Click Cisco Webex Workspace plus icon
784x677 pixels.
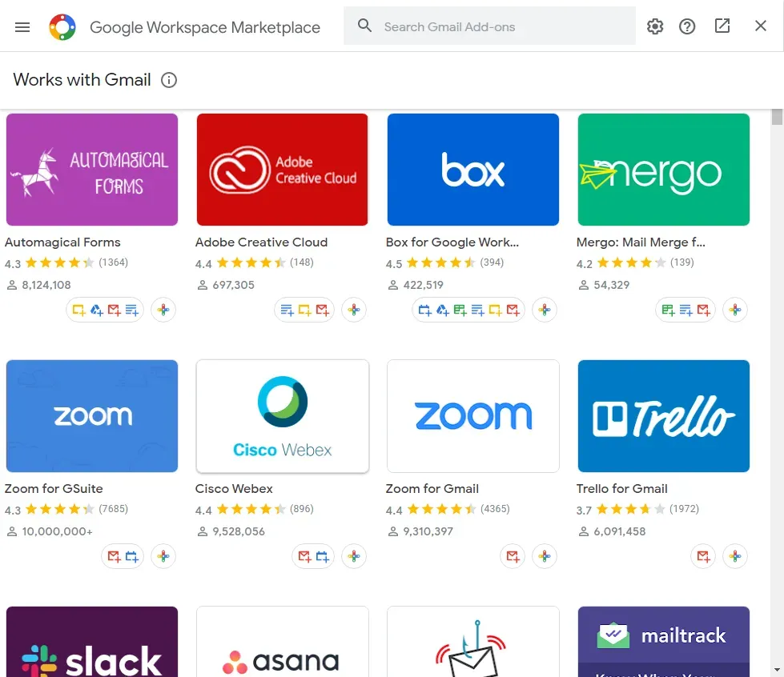(354, 556)
